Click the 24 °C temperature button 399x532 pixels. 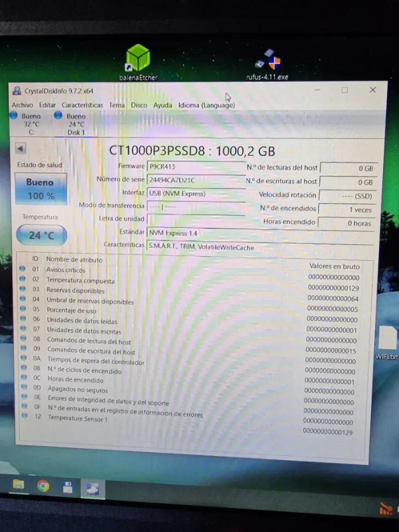(41, 235)
